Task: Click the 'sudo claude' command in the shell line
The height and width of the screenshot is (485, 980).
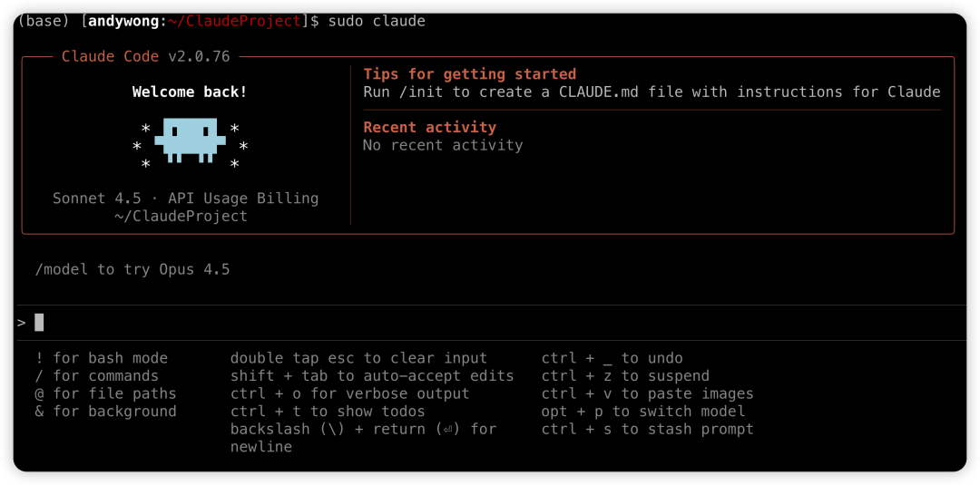Action: 377,21
